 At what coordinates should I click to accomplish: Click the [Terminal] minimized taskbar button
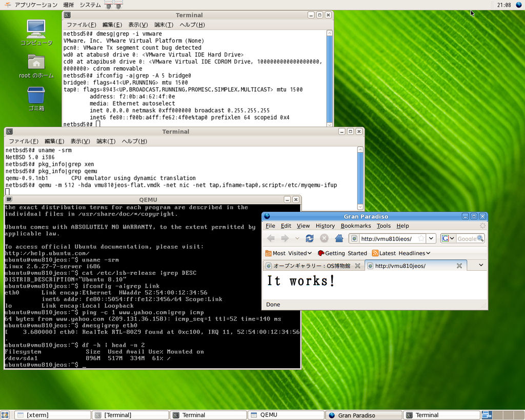[x=131, y=415]
